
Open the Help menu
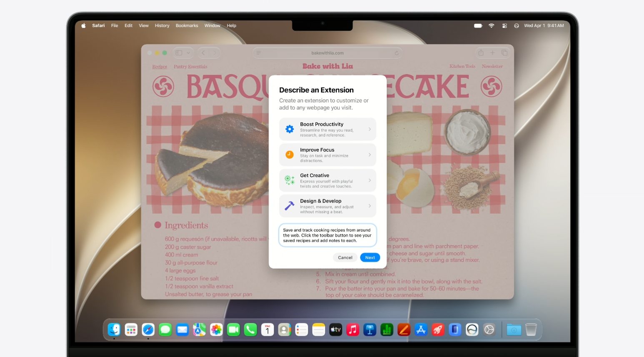pos(231,25)
